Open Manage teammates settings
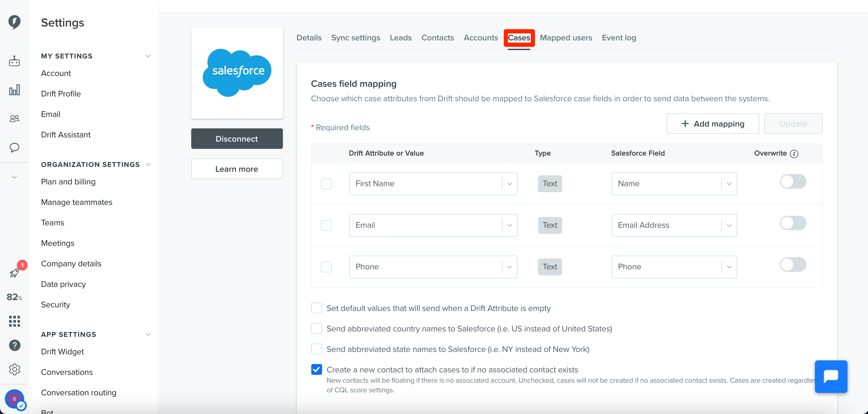This screenshot has width=868, height=414. [77, 202]
